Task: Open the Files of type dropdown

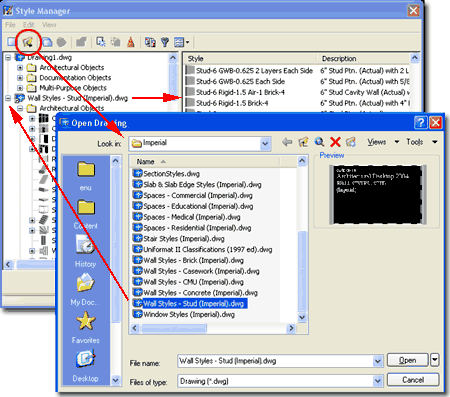Action: click(x=377, y=381)
